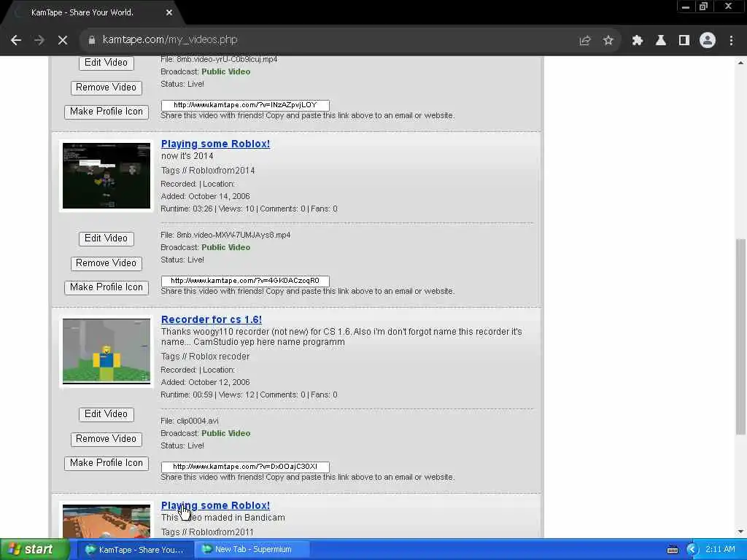This screenshot has width=747, height=560.
Task: Click the Roblox noob character thumbnail
Action: [x=107, y=351]
